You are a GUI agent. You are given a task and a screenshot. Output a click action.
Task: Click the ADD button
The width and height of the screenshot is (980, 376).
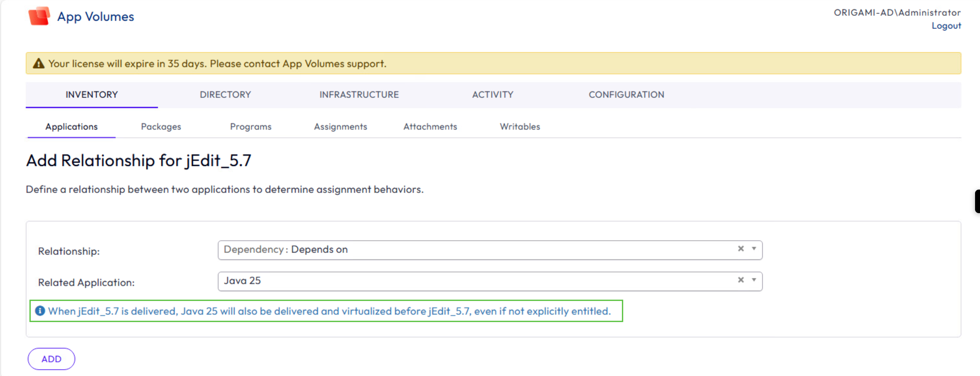tap(51, 359)
